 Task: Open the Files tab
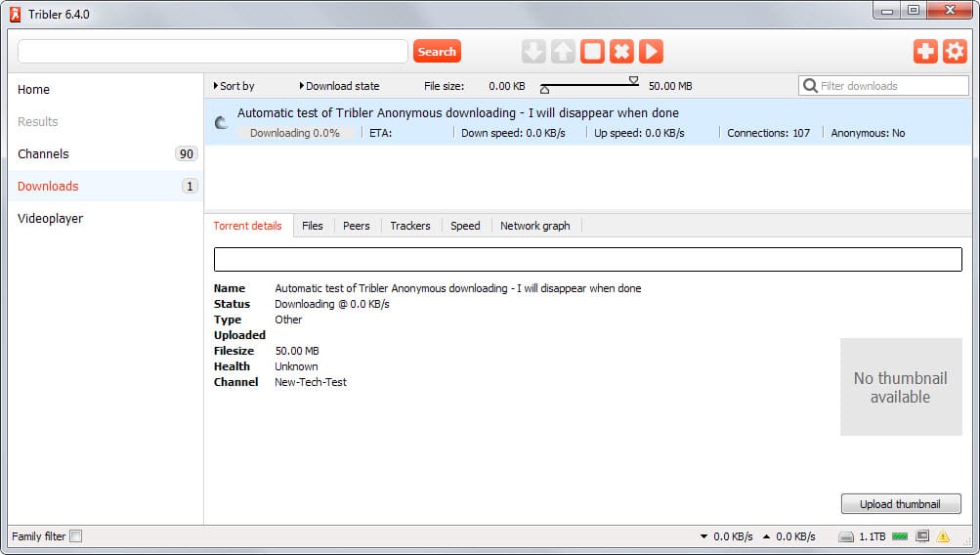tap(313, 226)
